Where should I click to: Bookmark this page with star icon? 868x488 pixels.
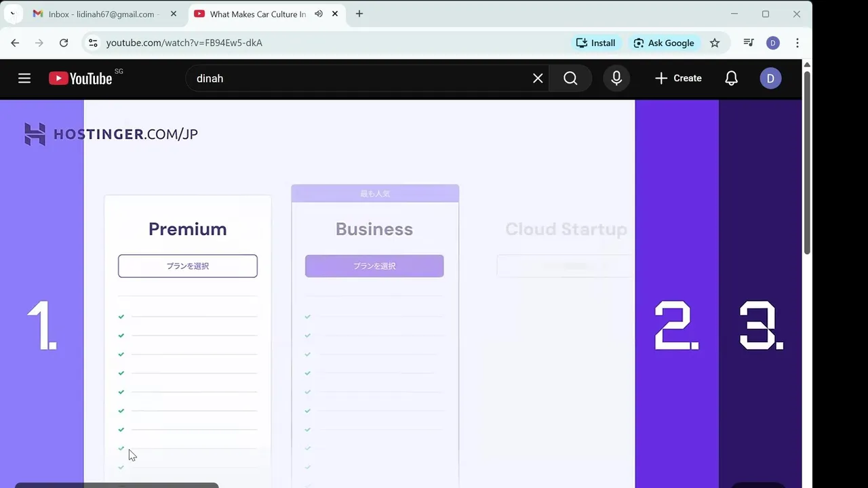click(x=715, y=43)
